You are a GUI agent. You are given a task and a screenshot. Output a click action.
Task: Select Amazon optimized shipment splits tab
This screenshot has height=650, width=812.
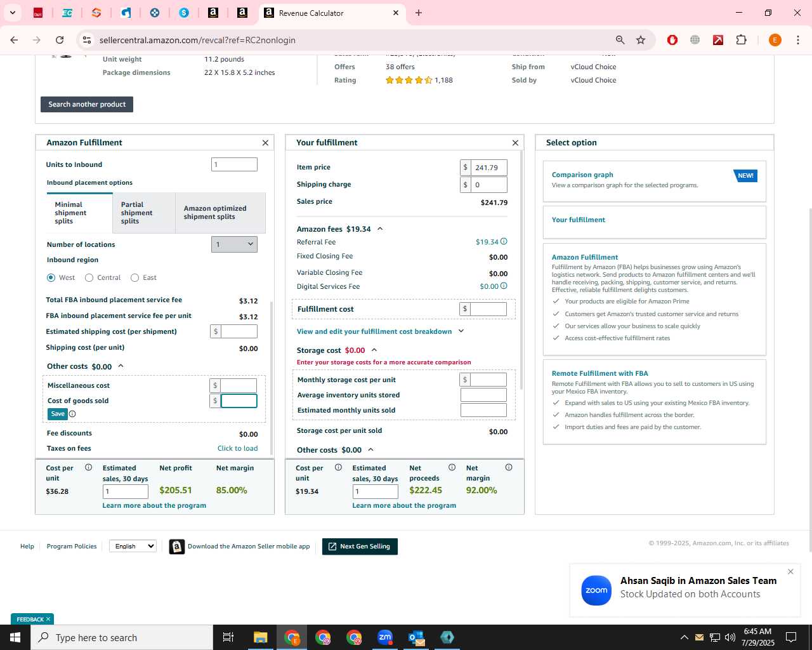pyautogui.click(x=220, y=213)
